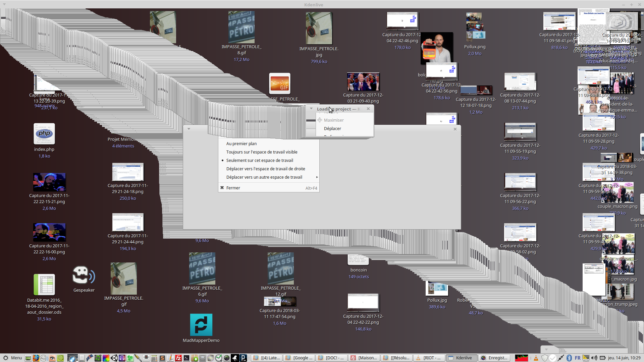Launch Firefox from the panel
644x362 pixels.
[x=36, y=358]
